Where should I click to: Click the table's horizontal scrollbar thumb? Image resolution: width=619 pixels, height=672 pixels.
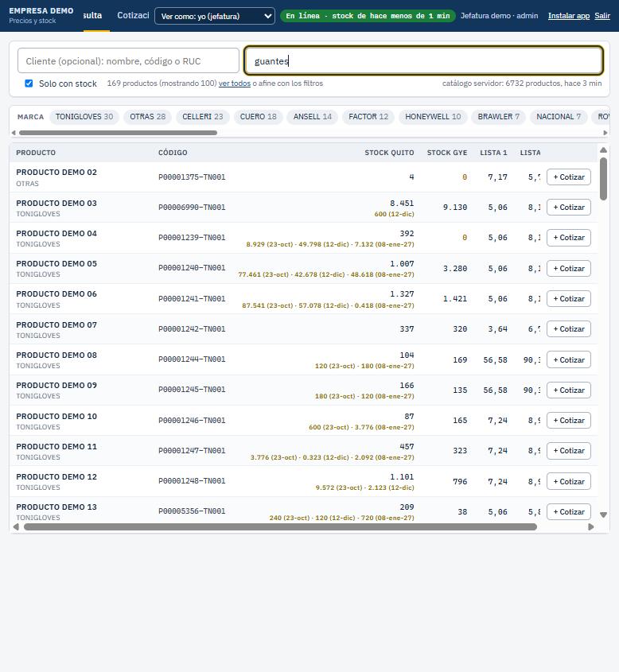pos(280,526)
